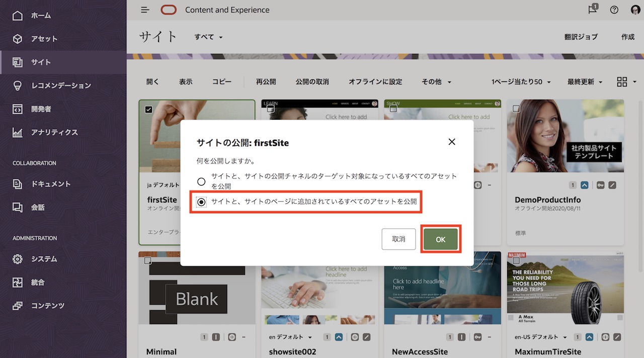
Task: Click OK to publish firstSite
Action: pos(441,239)
